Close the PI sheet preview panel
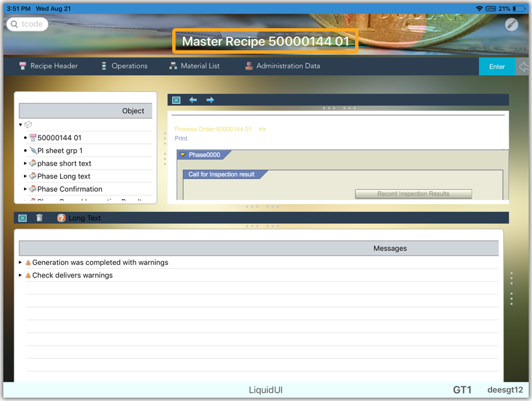Image resolution: width=532 pixels, height=401 pixels. point(176,100)
